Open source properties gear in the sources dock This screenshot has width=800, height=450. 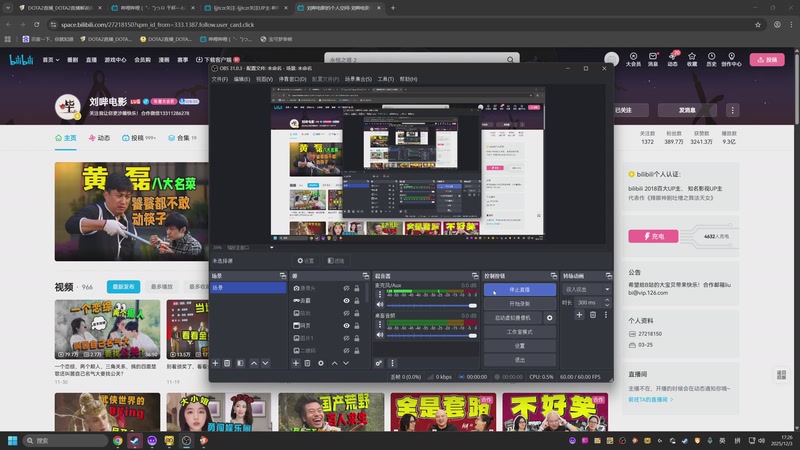coord(321,363)
